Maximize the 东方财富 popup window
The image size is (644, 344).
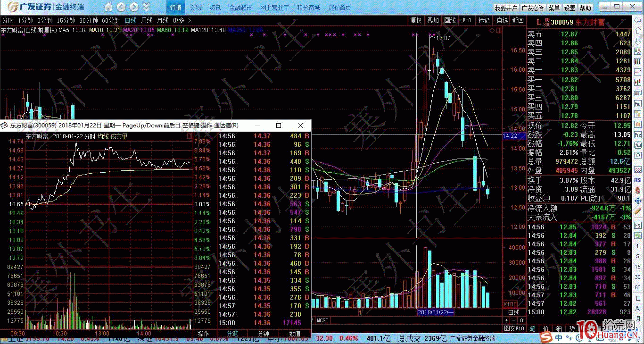(x=279, y=126)
